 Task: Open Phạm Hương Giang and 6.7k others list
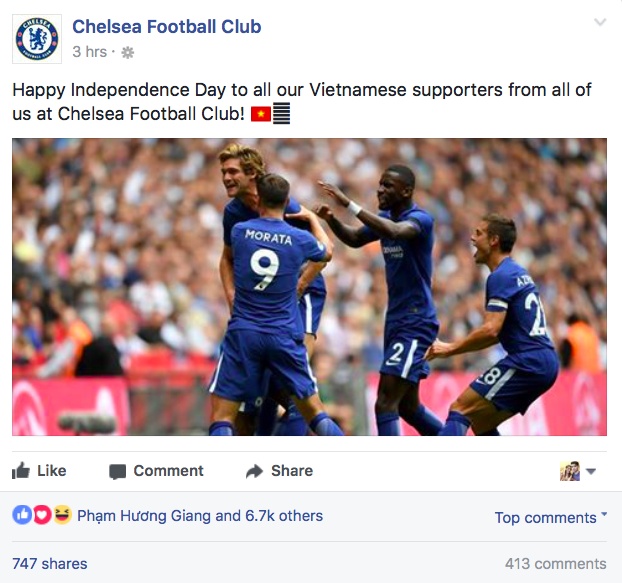[200, 516]
